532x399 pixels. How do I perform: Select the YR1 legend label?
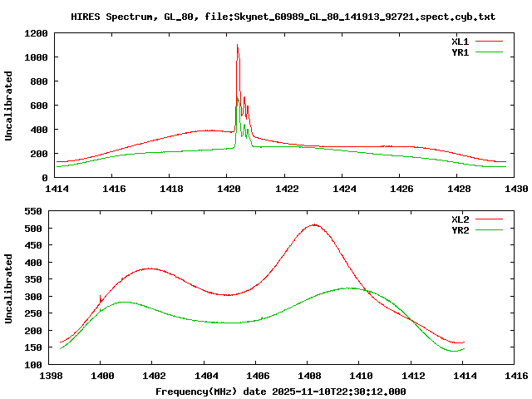pos(461,52)
